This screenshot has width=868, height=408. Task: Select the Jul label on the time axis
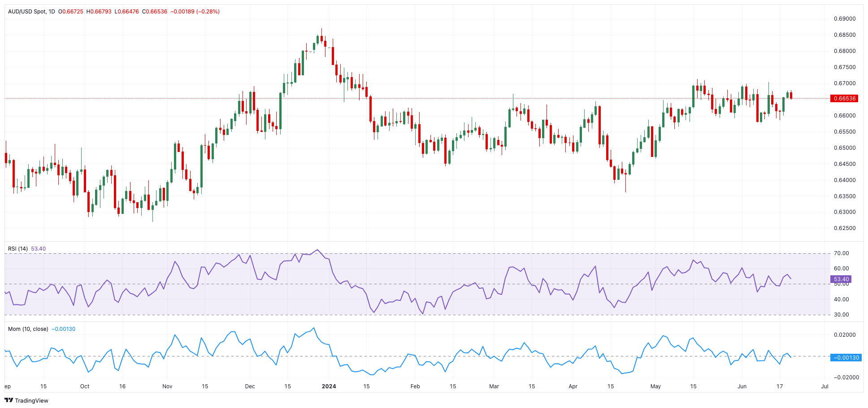point(825,386)
